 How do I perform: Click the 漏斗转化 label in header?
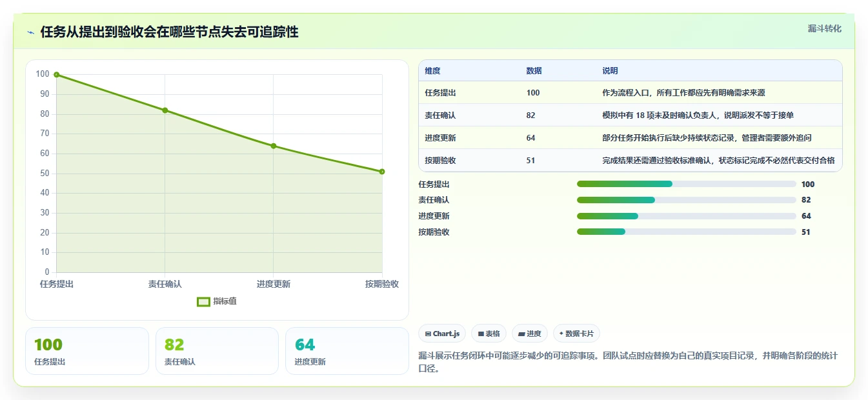pyautogui.click(x=824, y=29)
